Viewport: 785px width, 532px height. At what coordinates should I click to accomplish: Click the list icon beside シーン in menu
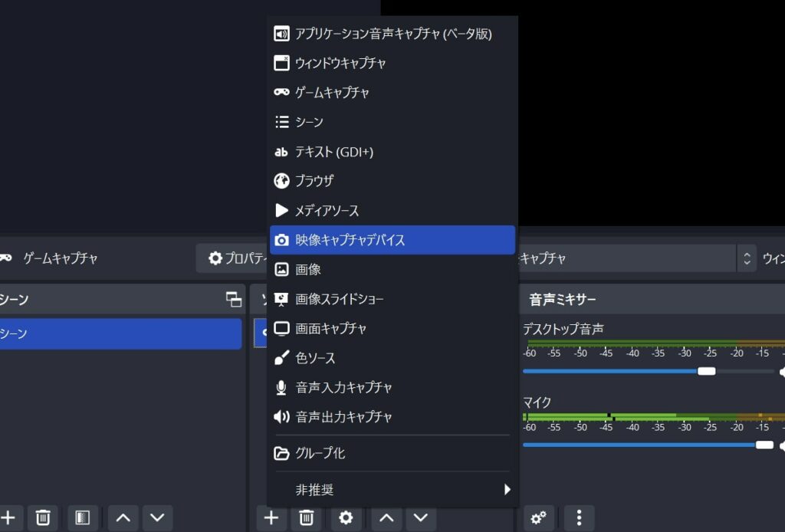pyautogui.click(x=282, y=122)
